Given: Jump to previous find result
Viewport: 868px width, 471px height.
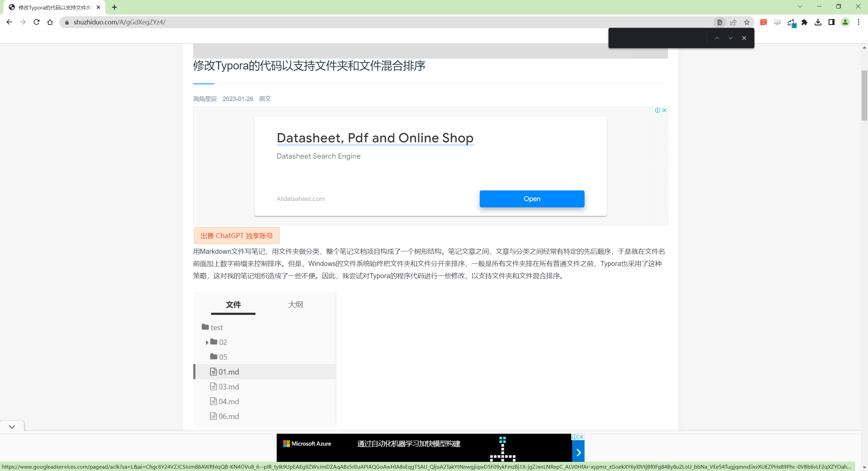Looking at the screenshot, I should click(717, 38).
